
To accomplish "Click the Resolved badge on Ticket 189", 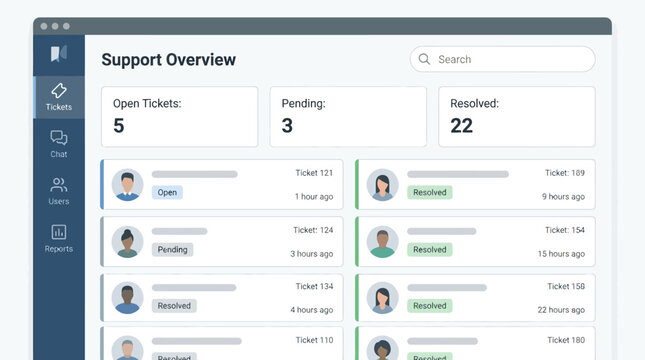I will [429, 193].
